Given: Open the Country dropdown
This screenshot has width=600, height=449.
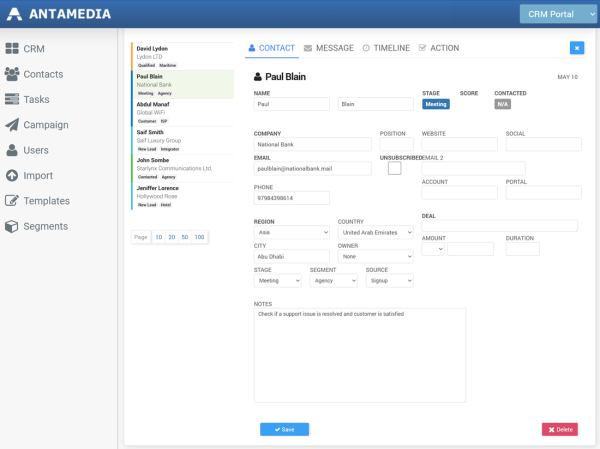Looking at the screenshot, I should click(x=375, y=232).
